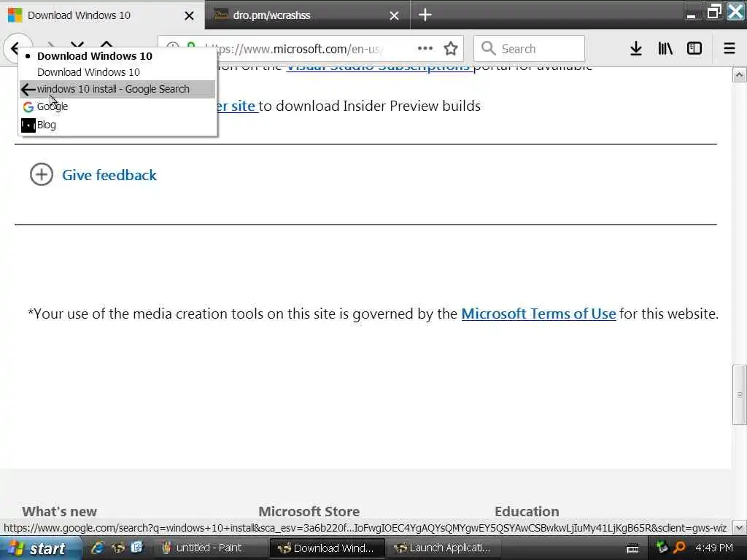Open a new tab with the plus icon

pyautogui.click(x=425, y=15)
